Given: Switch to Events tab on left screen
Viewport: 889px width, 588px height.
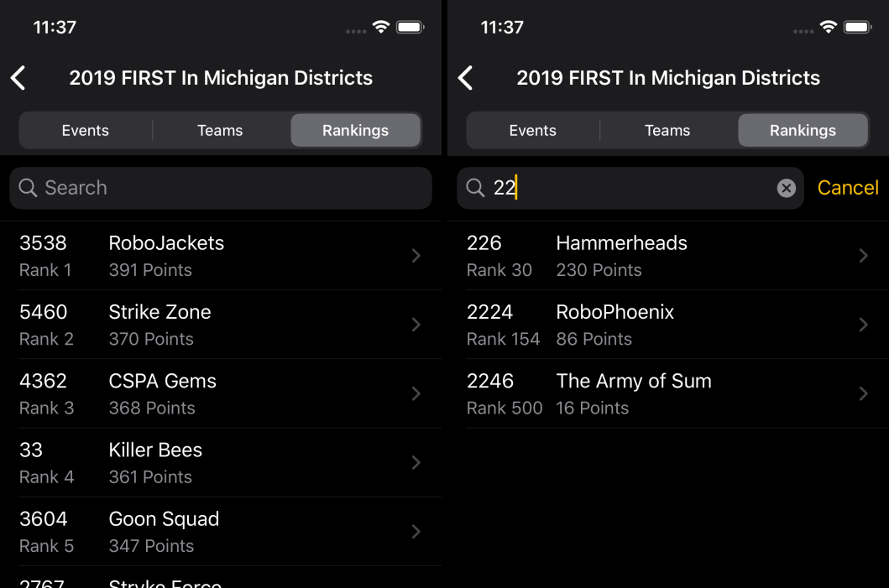Looking at the screenshot, I should click(86, 131).
